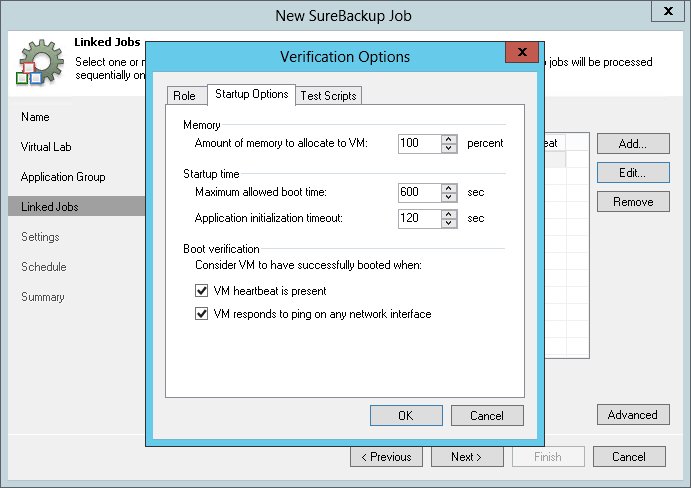Select Virtual Lab wizard step

[x=46, y=147]
